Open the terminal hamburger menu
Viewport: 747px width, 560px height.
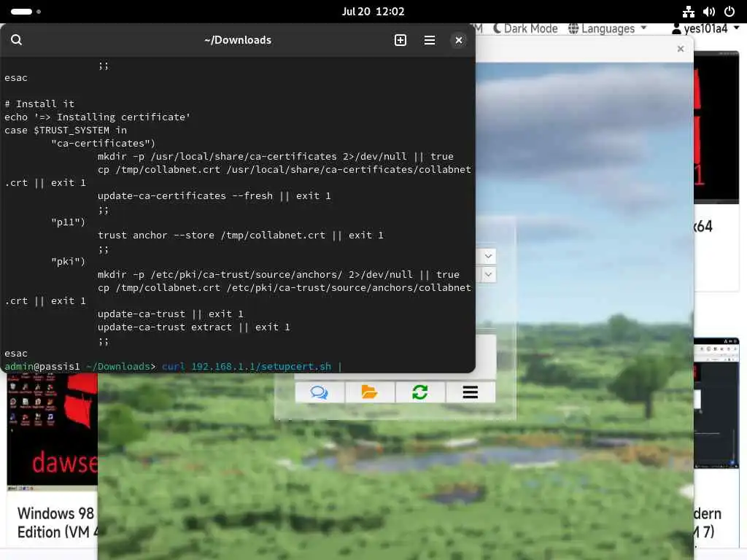[x=429, y=40]
